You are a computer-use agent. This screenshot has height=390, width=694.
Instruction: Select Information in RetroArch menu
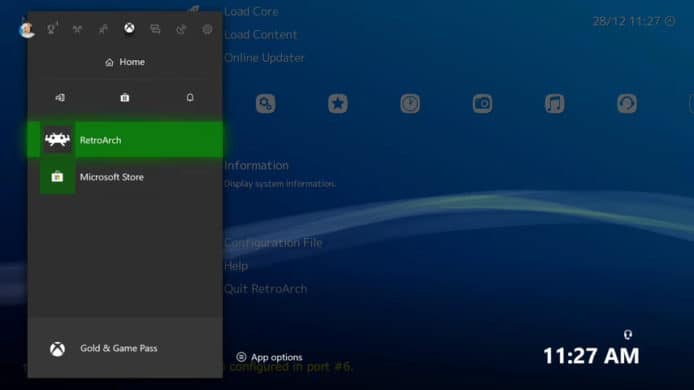[x=256, y=165]
